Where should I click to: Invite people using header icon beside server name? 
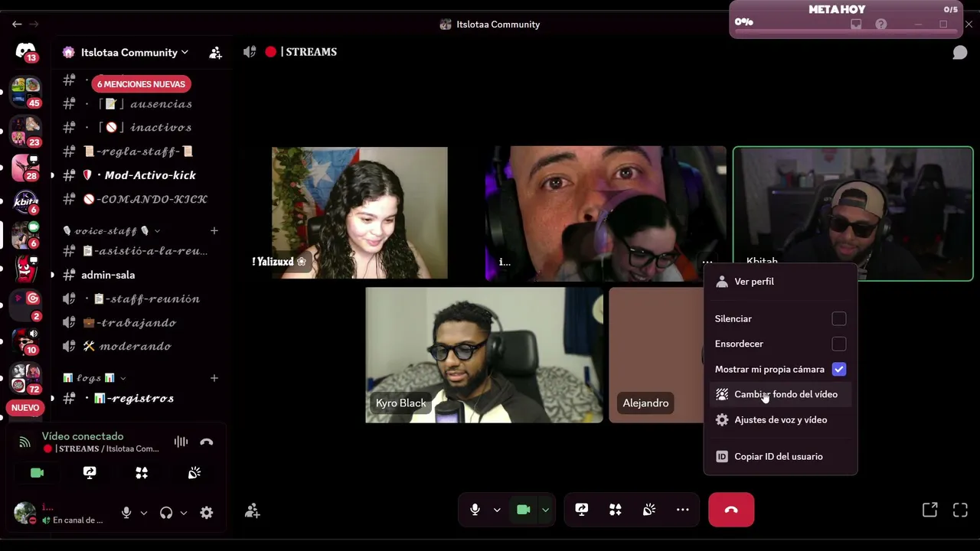click(x=215, y=52)
